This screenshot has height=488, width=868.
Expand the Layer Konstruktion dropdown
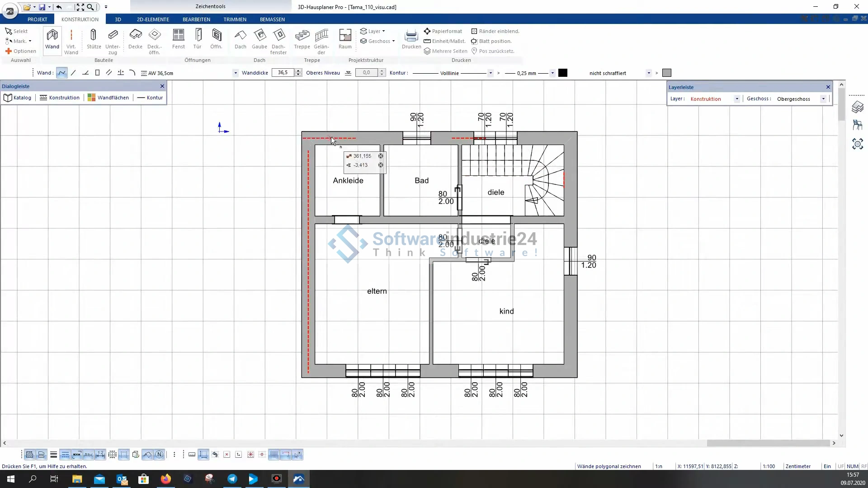click(x=736, y=99)
